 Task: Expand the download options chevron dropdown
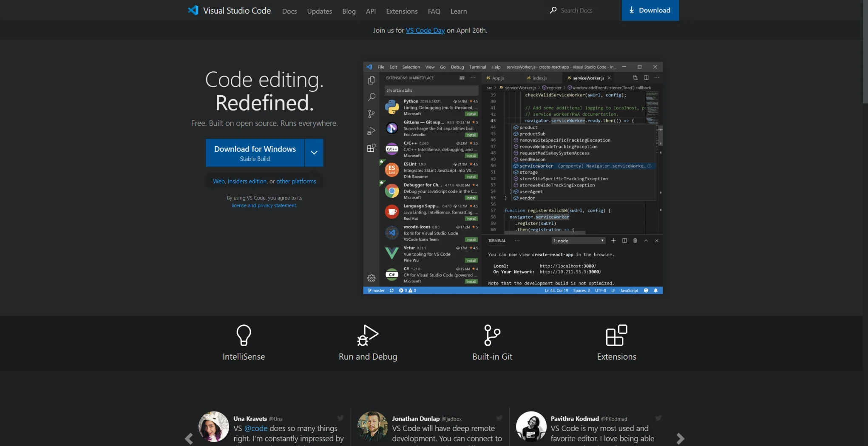(x=314, y=153)
